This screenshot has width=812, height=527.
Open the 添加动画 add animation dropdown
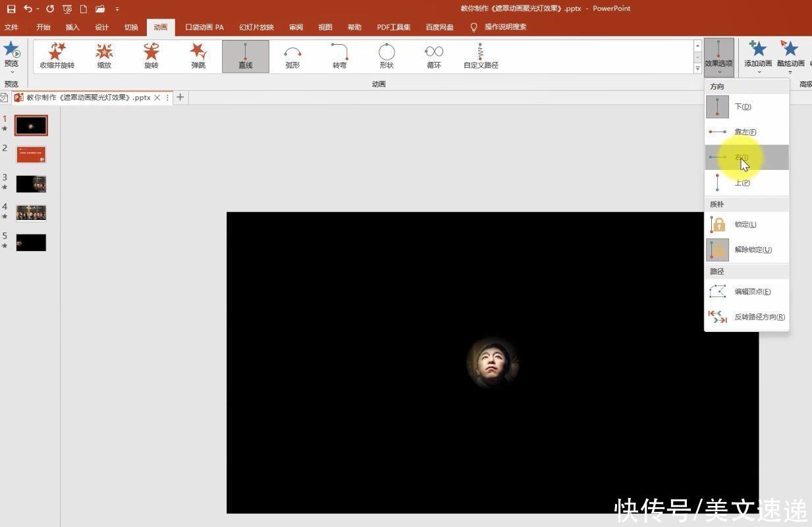(758, 55)
